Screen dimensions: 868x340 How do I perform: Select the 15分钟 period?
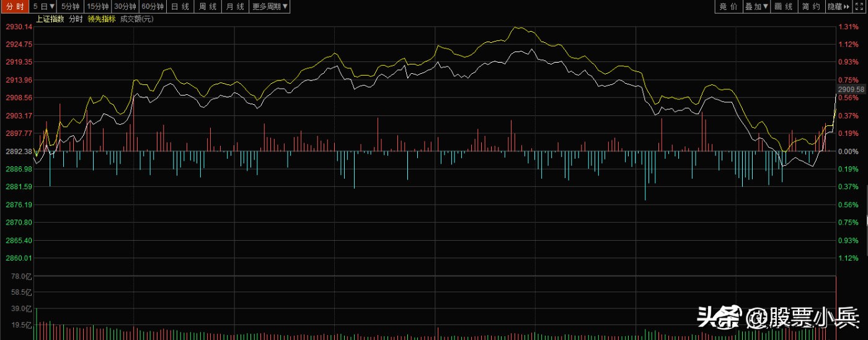(98, 7)
